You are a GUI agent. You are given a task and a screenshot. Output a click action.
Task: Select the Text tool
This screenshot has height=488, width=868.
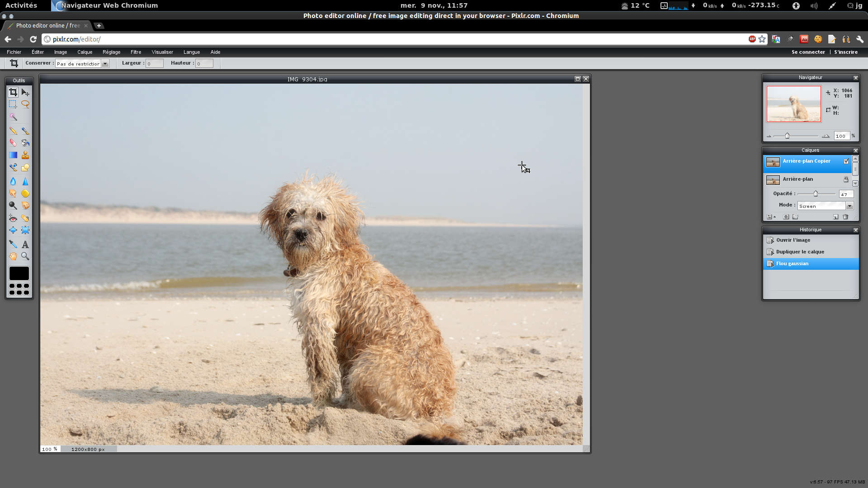[25, 244]
